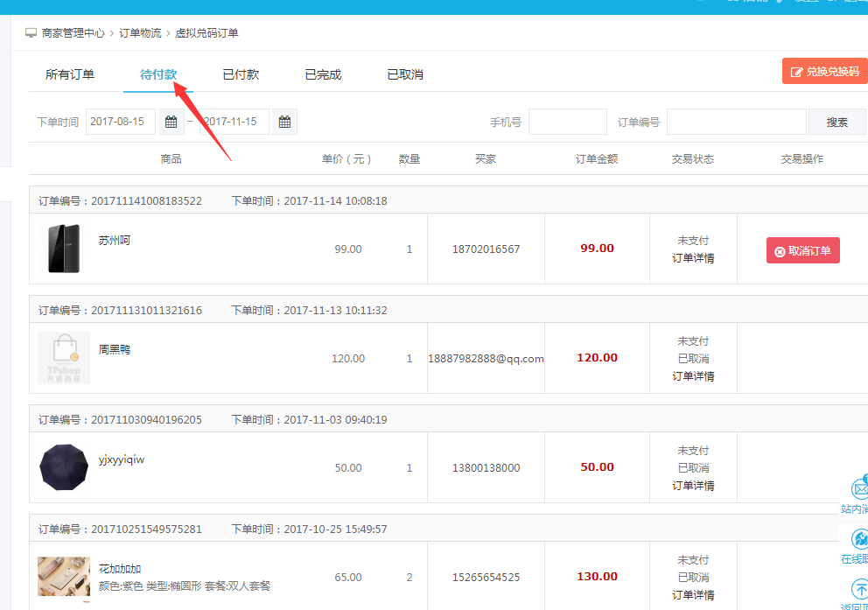Open the end date calendar picker icon
This screenshot has height=610, width=868.
click(x=284, y=122)
